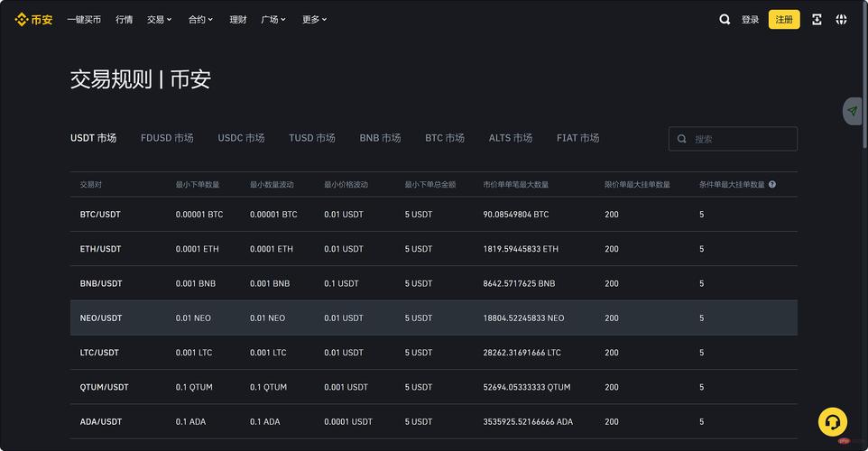
Task: Click the 3535925.52166666 ADA value
Action: (x=528, y=421)
